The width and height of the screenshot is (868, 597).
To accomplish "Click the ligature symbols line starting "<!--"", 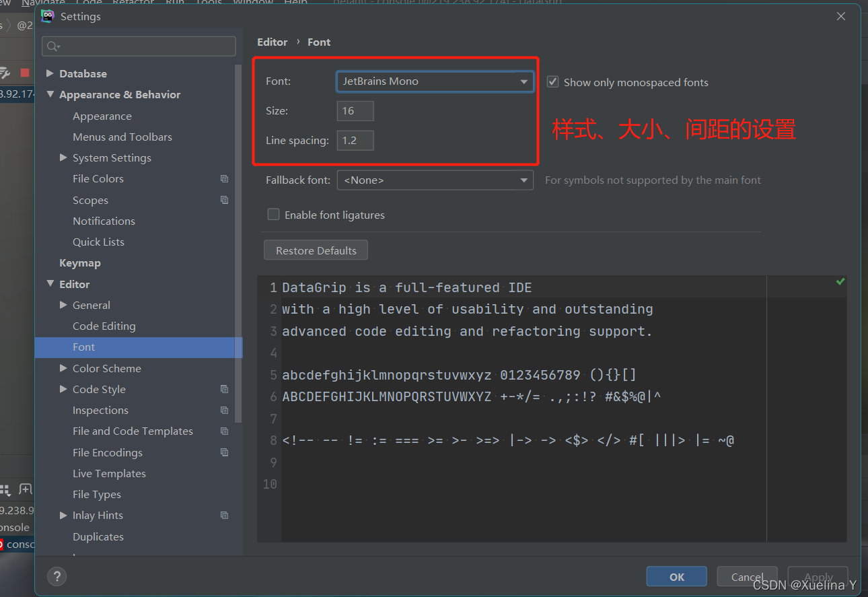I will [508, 441].
